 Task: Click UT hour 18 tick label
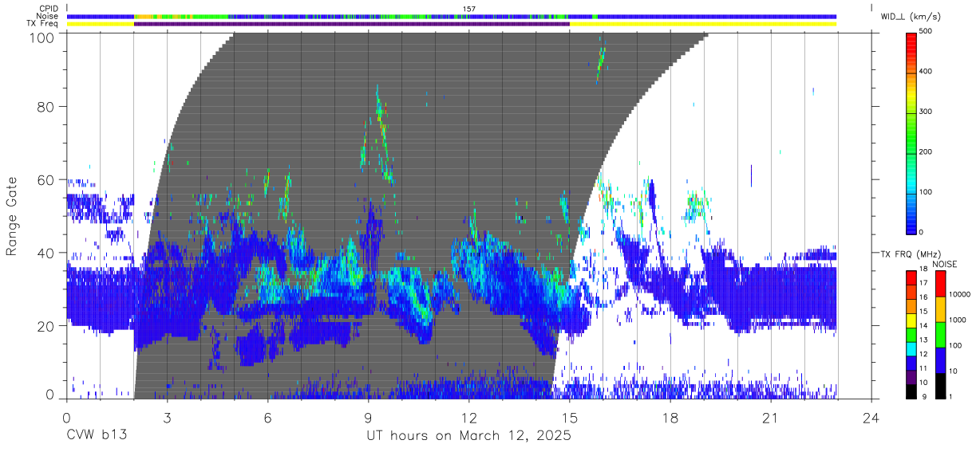[670, 418]
